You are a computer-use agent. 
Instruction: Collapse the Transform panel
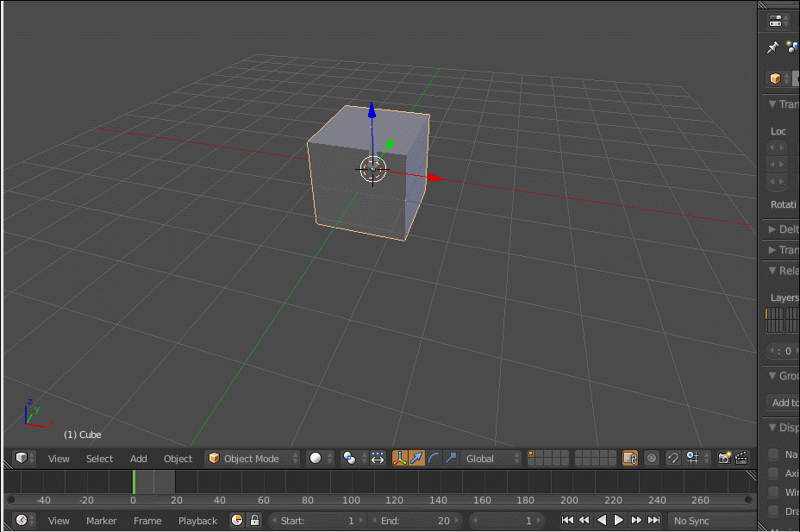coord(772,104)
